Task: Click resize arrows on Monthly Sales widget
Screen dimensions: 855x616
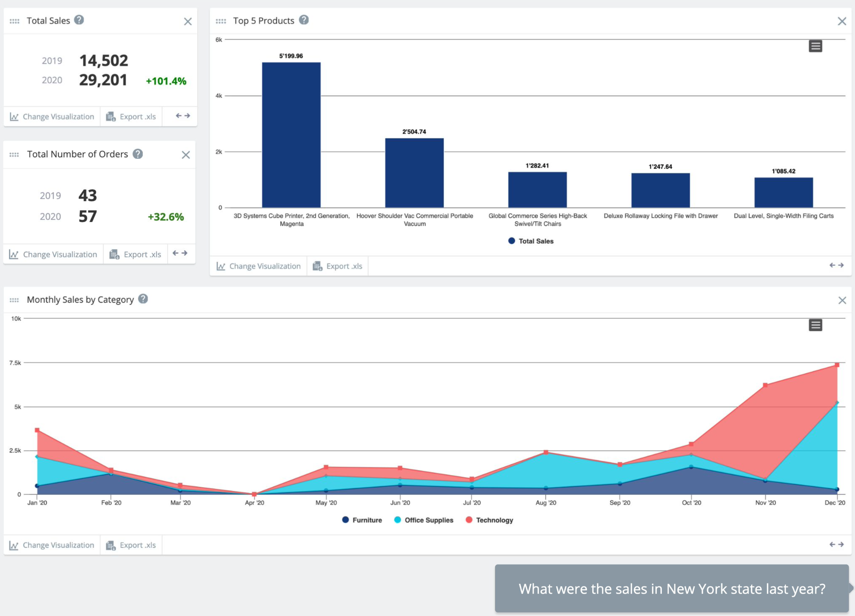Action: 836,545
